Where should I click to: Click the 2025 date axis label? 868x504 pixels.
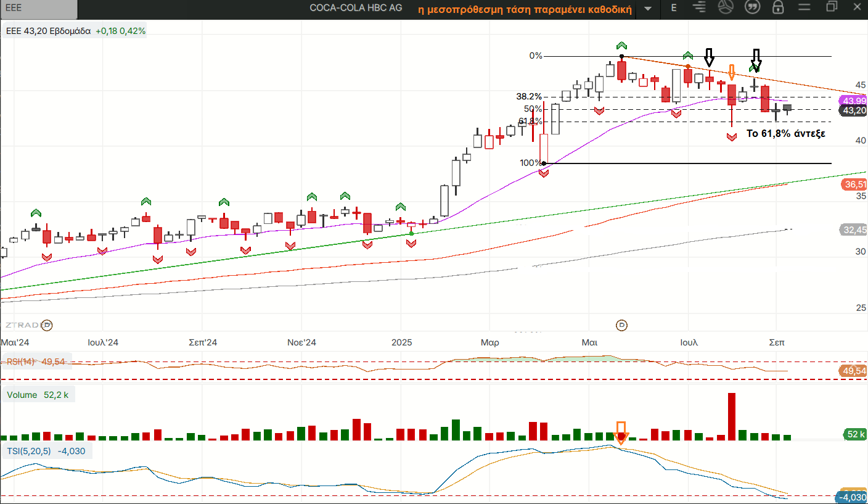click(401, 342)
